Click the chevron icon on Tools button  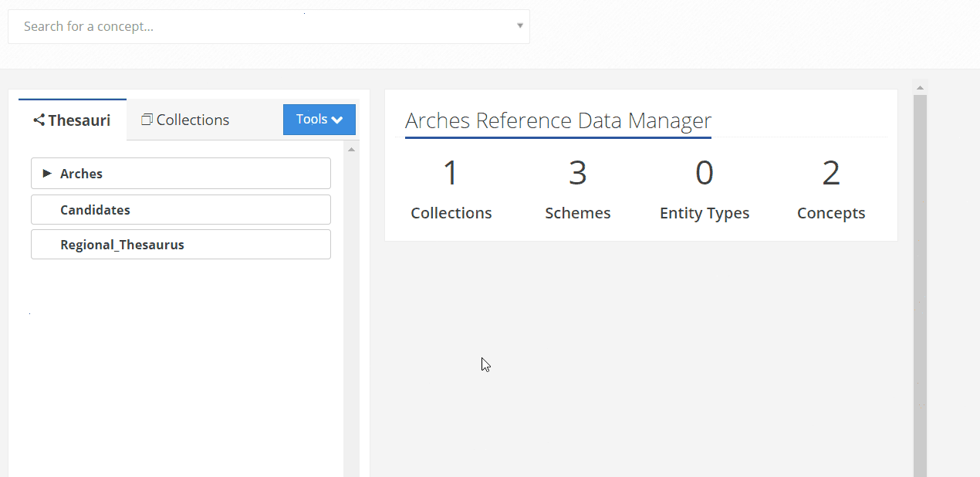[337, 120]
